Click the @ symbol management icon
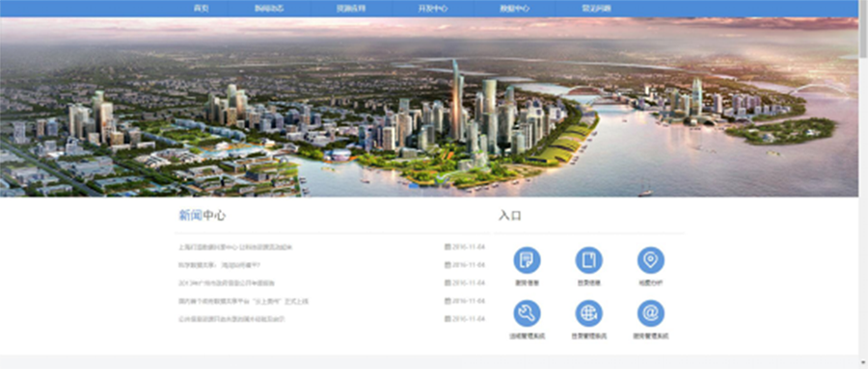The image size is (868, 369). pos(650,314)
